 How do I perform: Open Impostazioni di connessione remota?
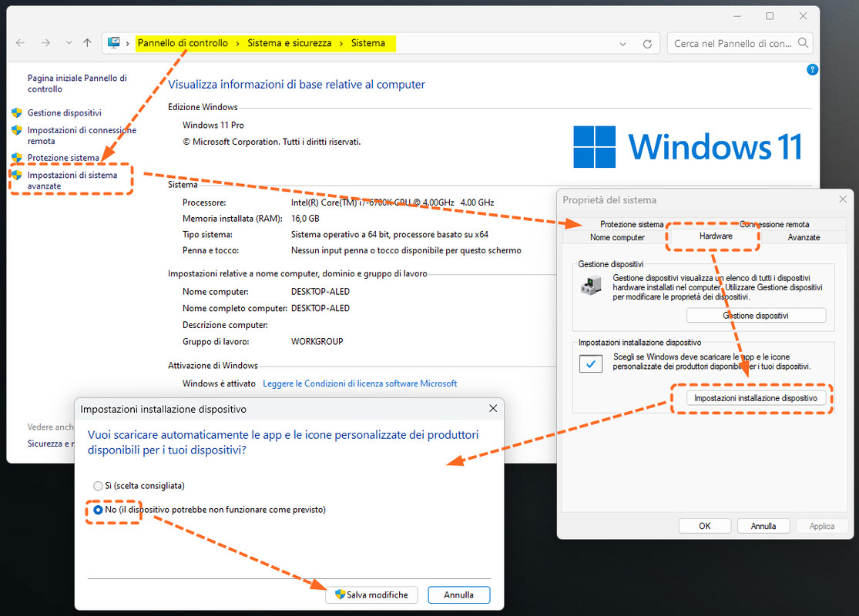coord(82,136)
